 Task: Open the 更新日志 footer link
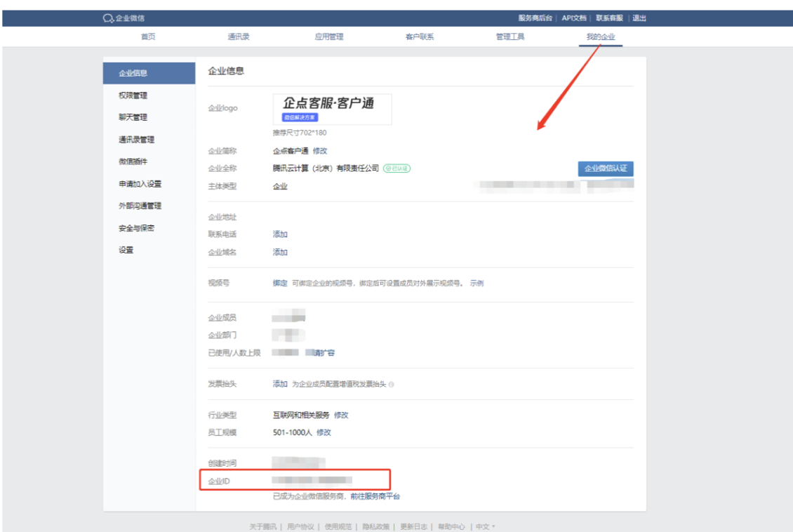click(x=414, y=527)
